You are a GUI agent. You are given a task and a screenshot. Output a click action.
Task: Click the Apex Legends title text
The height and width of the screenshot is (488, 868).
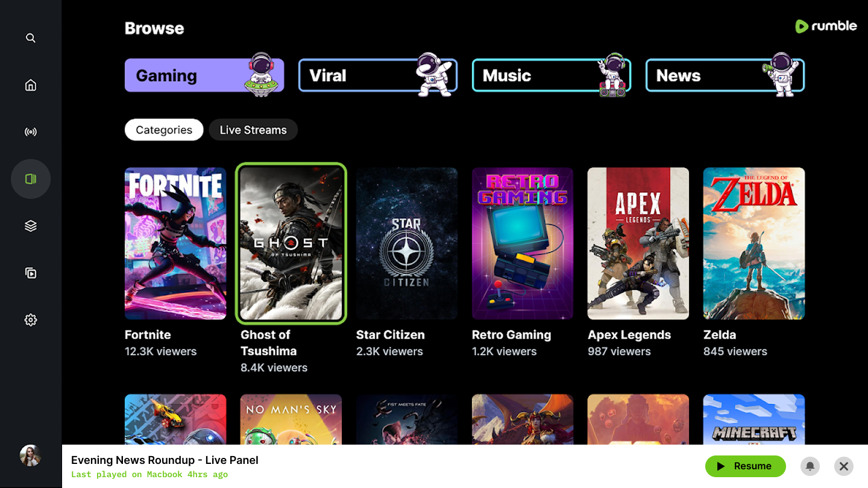629,335
